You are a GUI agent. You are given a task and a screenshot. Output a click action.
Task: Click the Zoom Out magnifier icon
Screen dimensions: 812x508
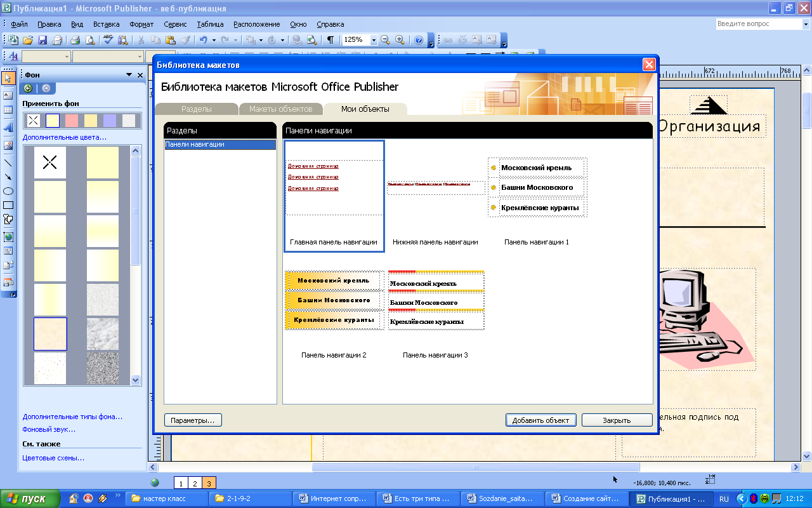click(x=385, y=39)
